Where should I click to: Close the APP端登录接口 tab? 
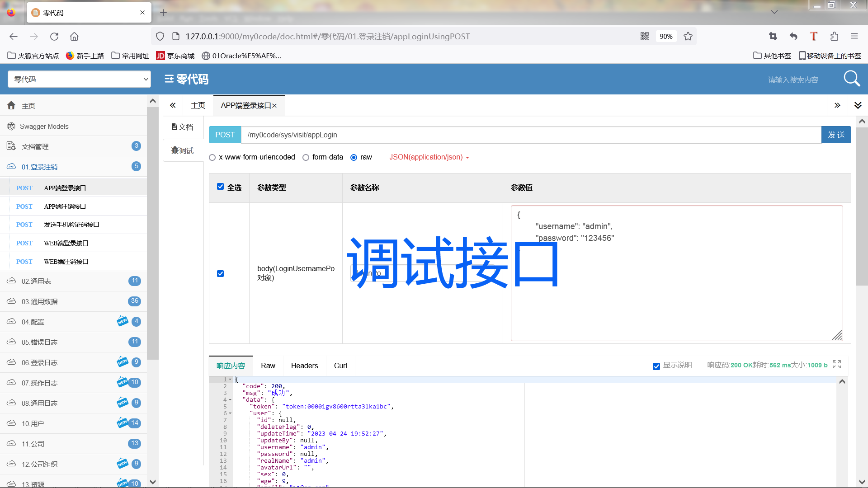click(x=274, y=106)
